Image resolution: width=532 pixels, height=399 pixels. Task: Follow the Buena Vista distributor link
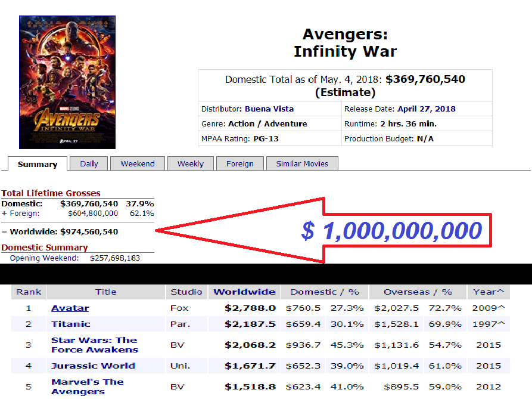point(269,109)
